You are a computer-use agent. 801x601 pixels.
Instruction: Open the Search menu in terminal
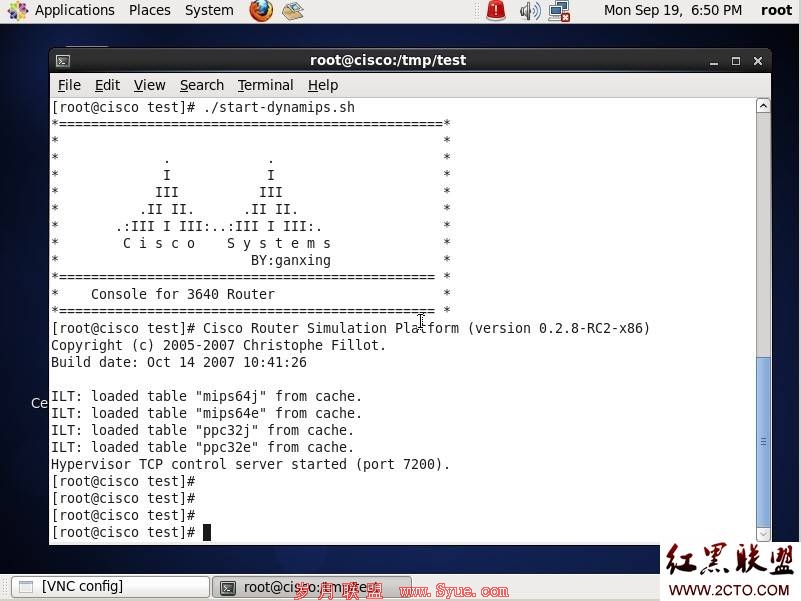tap(202, 85)
